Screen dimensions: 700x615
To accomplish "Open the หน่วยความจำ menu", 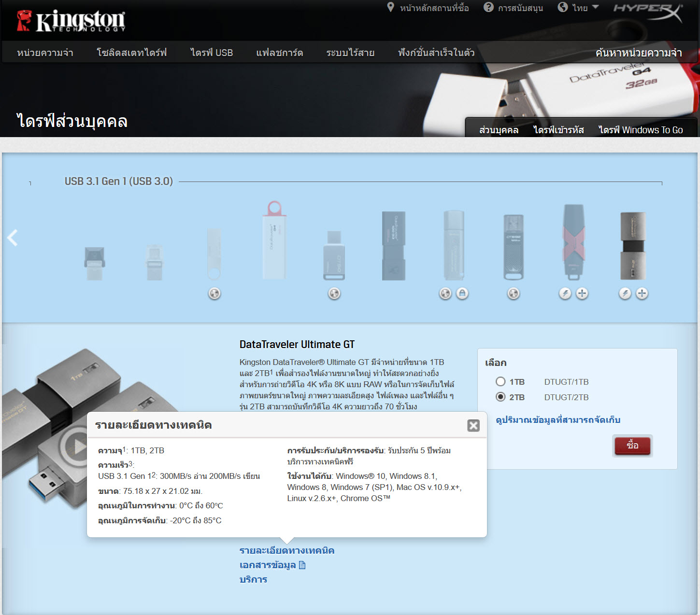I will [45, 53].
